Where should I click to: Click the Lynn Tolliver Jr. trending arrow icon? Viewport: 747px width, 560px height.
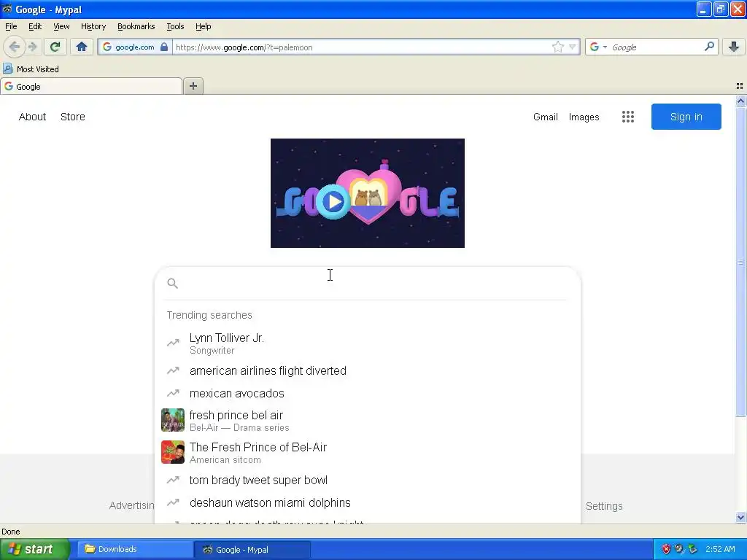coord(173,343)
